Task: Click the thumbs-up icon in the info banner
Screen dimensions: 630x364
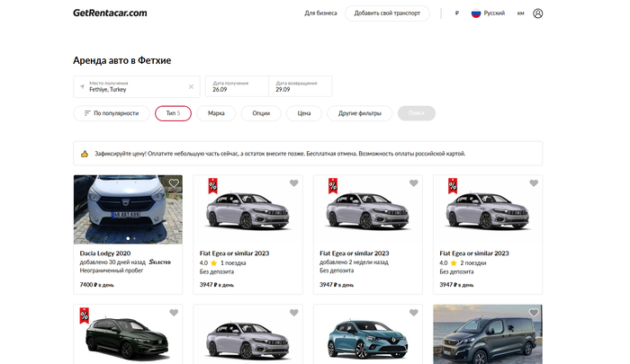Action: tap(85, 154)
